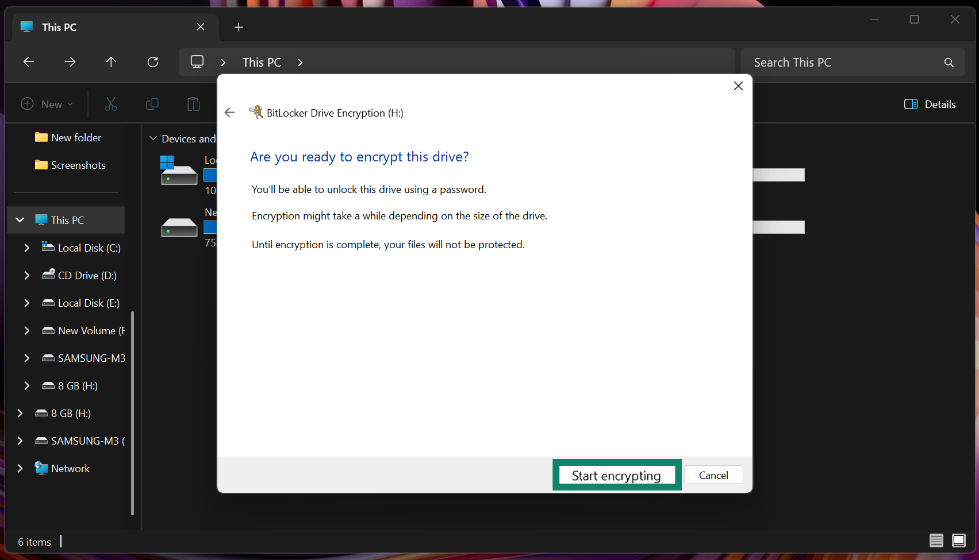
Task: Click the back arrow in the BitLocker dialog
Action: [x=229, y=112]
